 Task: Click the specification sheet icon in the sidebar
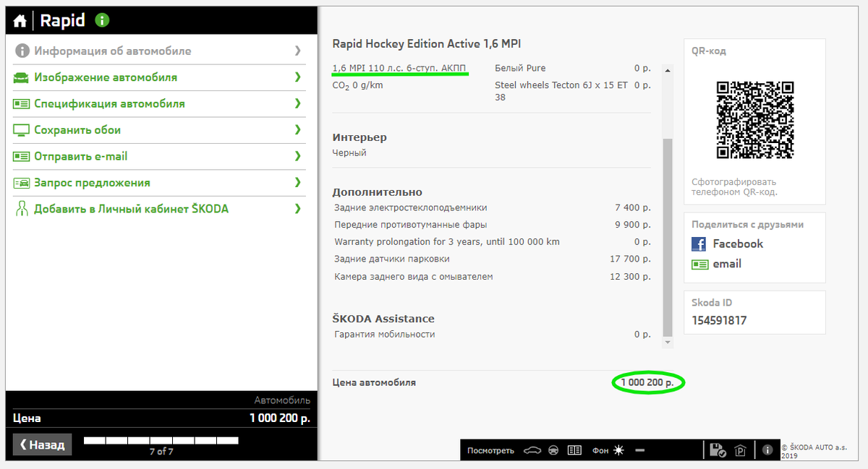(21, 103)
